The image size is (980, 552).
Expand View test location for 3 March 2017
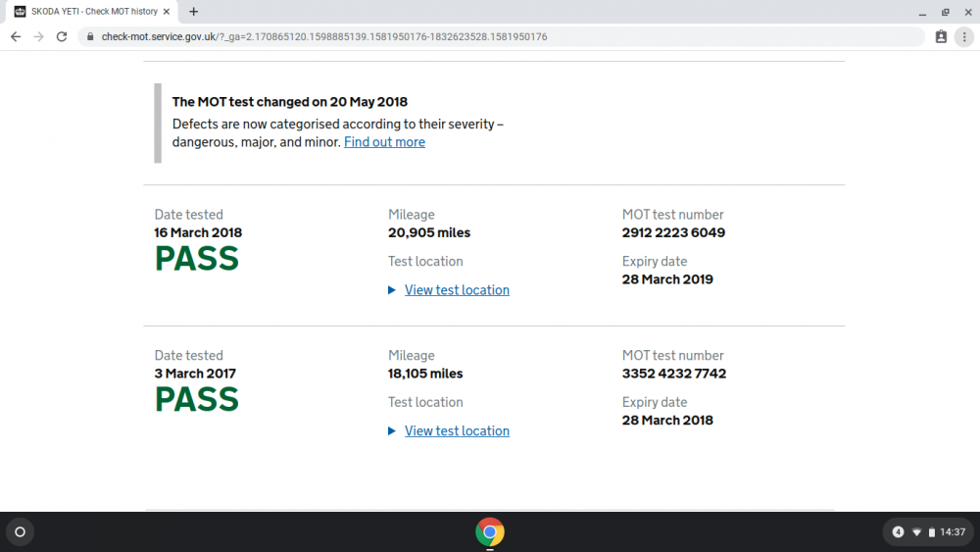[x=457, y=430]
